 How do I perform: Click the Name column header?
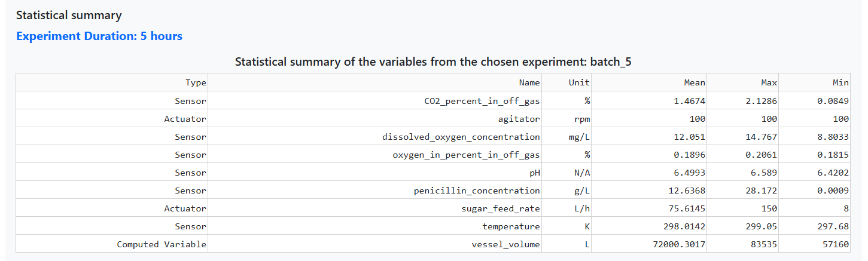[x=529, y=83]
